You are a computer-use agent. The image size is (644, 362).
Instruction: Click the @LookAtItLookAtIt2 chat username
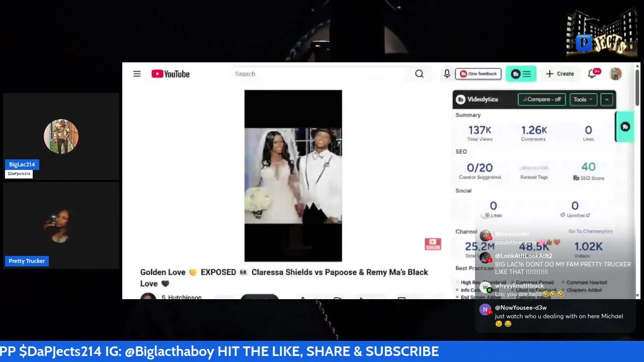pyautogui.click(x=523, y=256)
